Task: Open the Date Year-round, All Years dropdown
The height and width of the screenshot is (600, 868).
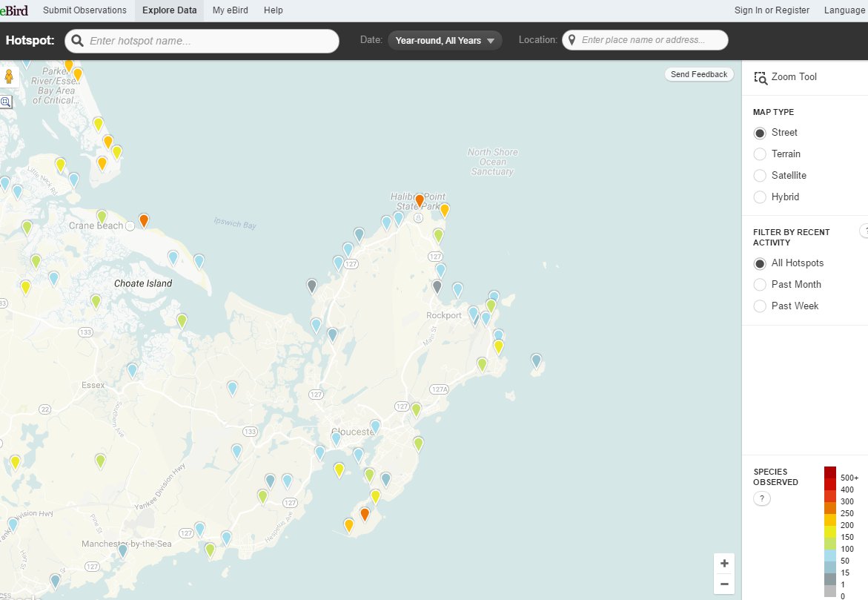Action: 445,41
